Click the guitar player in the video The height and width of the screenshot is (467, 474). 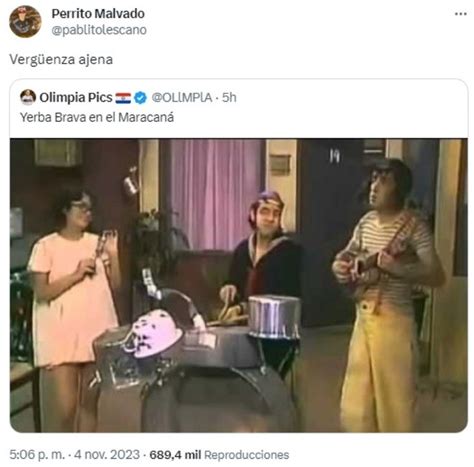[388, 293]
